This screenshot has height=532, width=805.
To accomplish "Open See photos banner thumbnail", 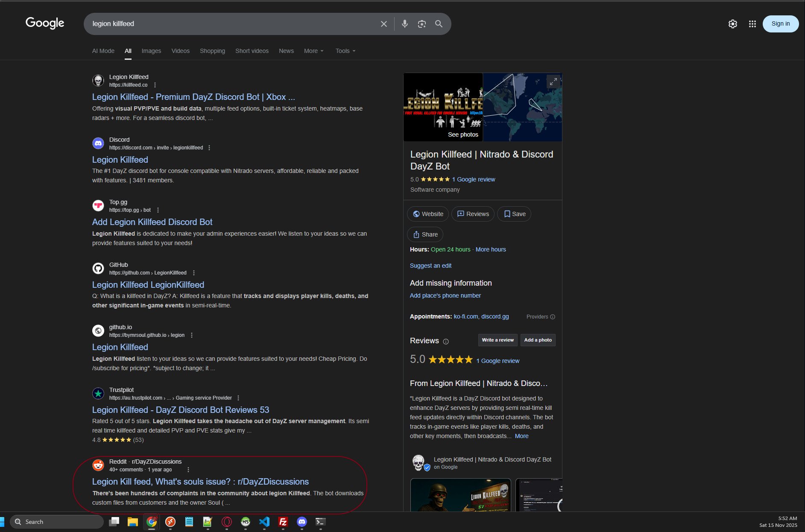I will (443, 107).
